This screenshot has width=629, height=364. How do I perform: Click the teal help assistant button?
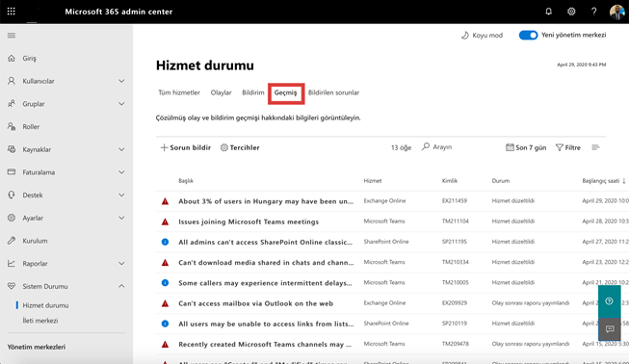pos(609,301)
